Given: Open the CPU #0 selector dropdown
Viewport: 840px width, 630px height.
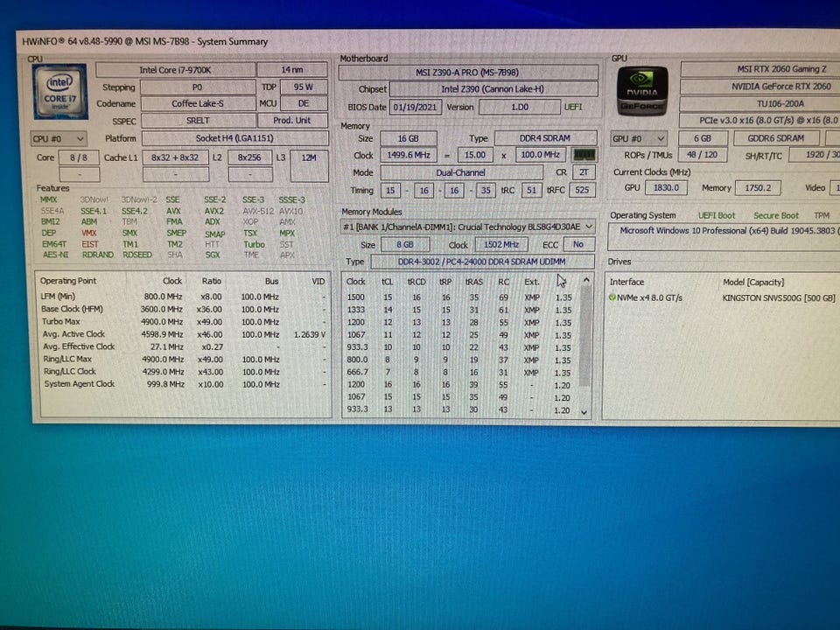Looking at the screenshot, I should 58,139.
